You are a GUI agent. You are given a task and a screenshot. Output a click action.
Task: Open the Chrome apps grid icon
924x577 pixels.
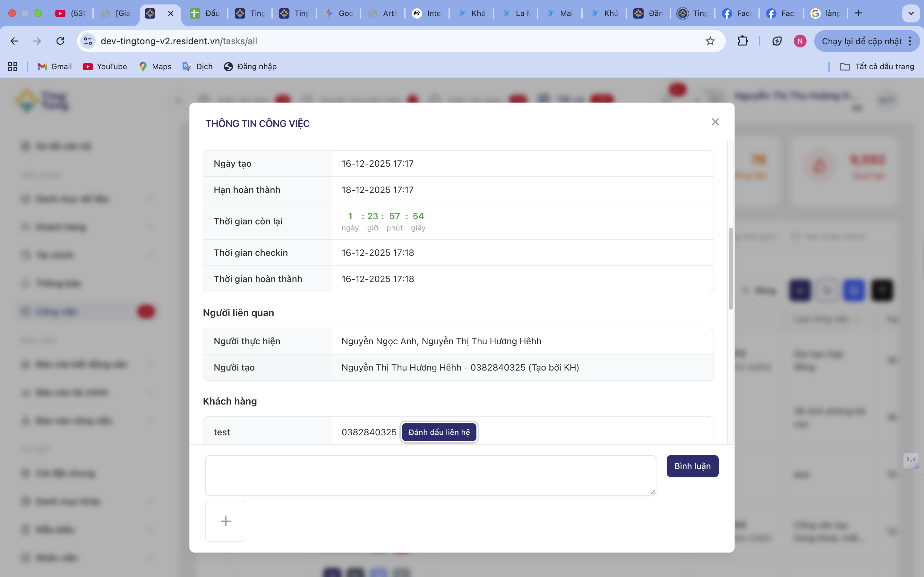click(13, 66)
